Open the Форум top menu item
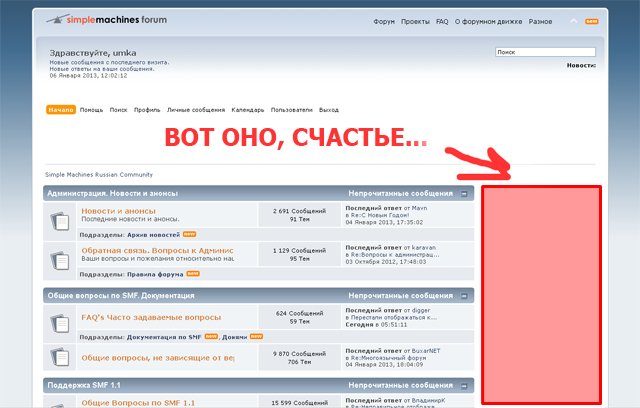 pos(384,22)
